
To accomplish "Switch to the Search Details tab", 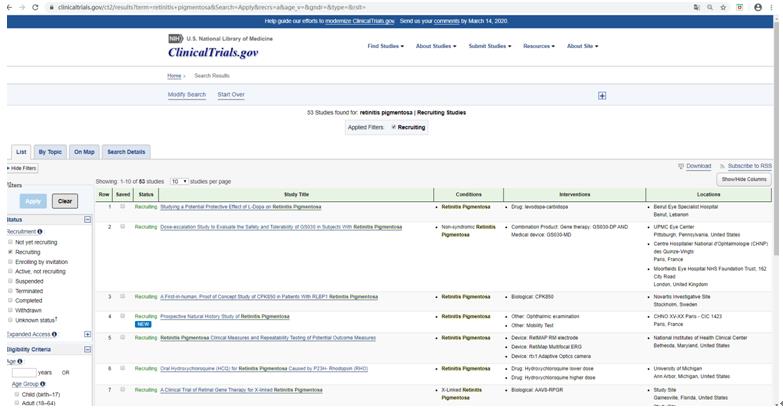I will 126,152.
